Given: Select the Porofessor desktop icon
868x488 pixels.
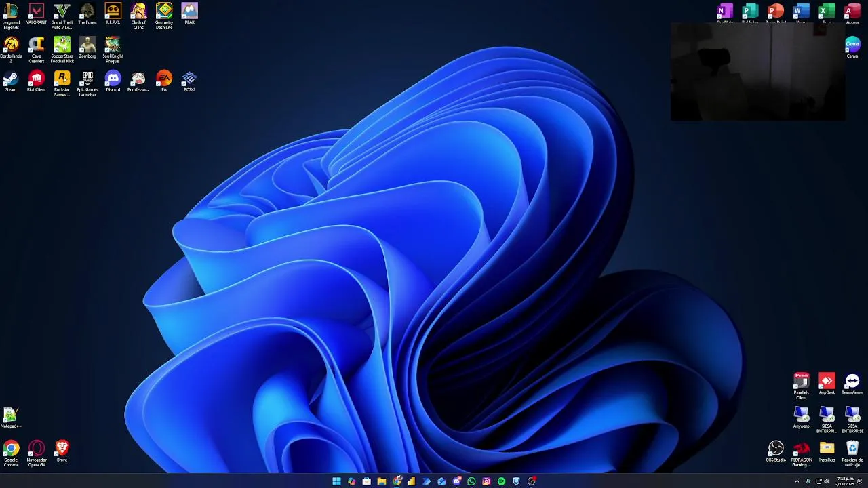Looking at the screenshot, I should (138, 82).
